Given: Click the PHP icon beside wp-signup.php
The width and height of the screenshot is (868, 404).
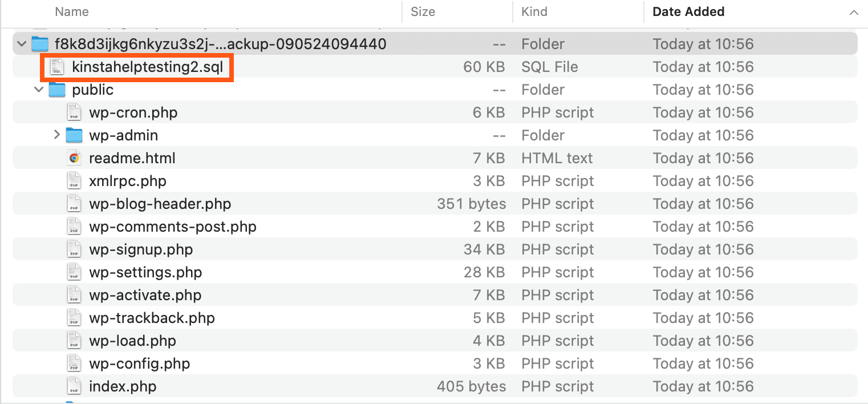Looking at the screenshot, I should pyautogui.click(x=74, y=249).
